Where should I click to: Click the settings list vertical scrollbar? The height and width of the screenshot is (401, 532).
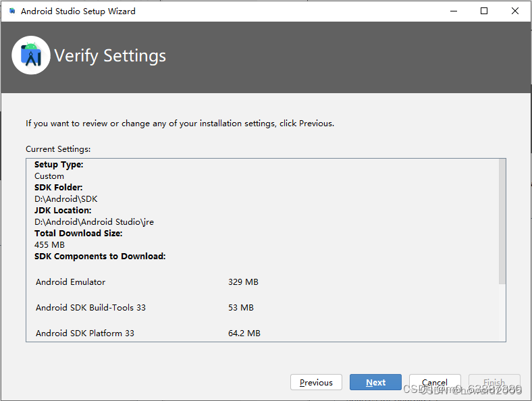tap(502, 221)
